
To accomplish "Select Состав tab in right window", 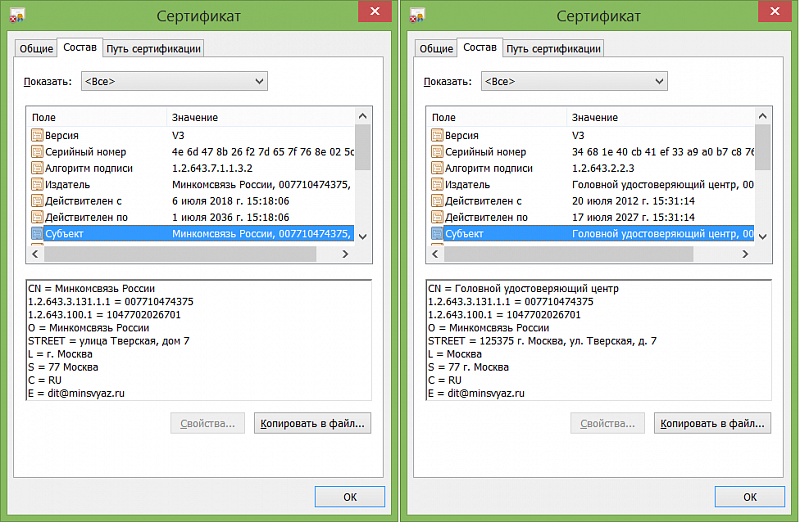I will tap(480, 47).
